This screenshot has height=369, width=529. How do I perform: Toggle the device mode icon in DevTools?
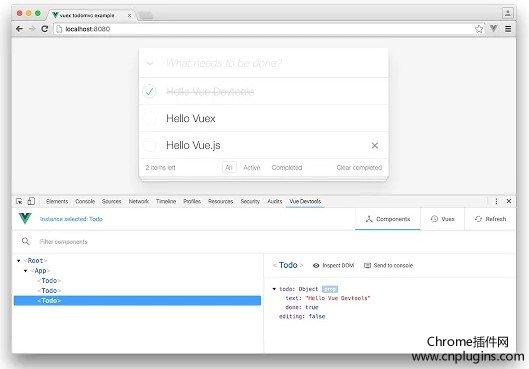(31, 201)
